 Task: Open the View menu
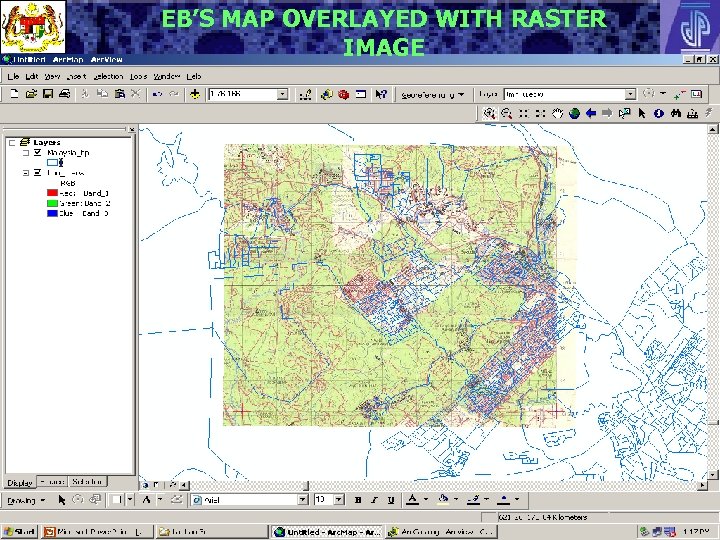coord(52,76)
